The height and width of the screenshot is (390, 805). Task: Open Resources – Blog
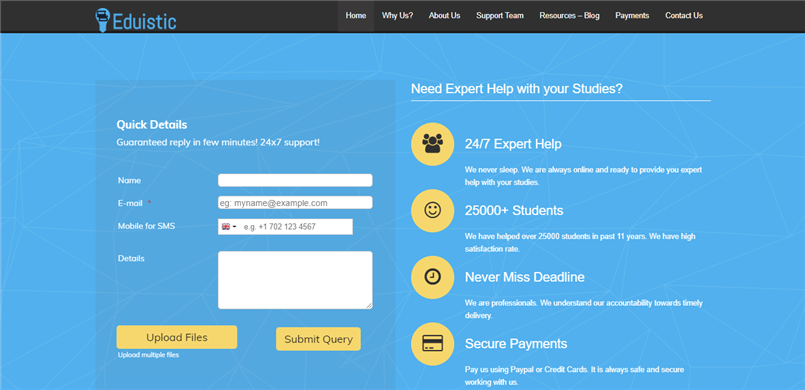coord(569,16)
